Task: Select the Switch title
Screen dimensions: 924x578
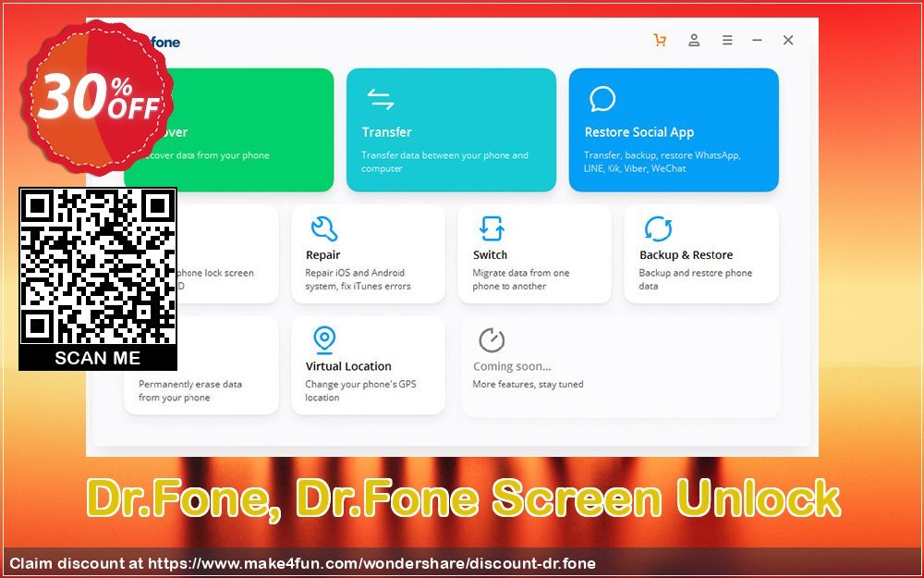Action: point(490,255)
